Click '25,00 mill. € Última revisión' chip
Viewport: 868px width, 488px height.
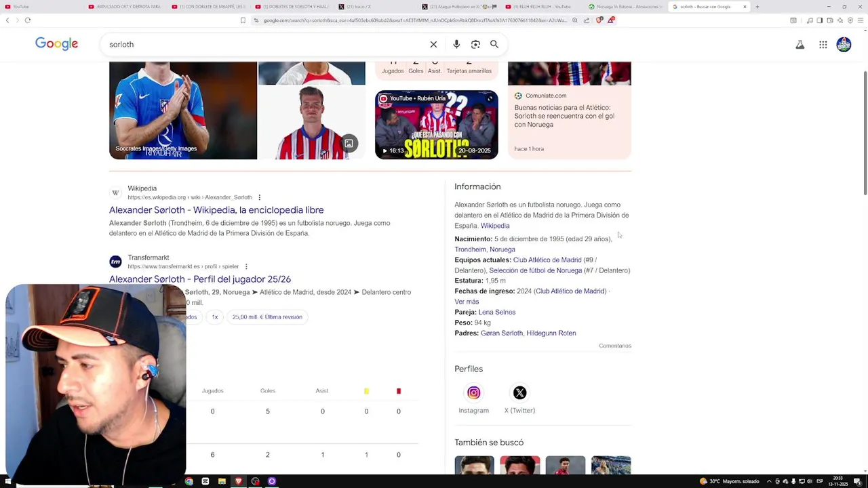pos(267,317)
